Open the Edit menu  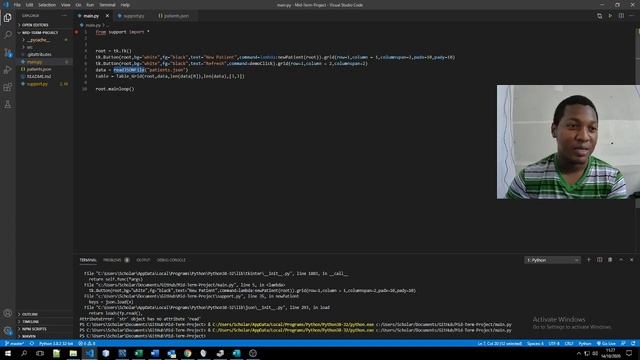29,5
